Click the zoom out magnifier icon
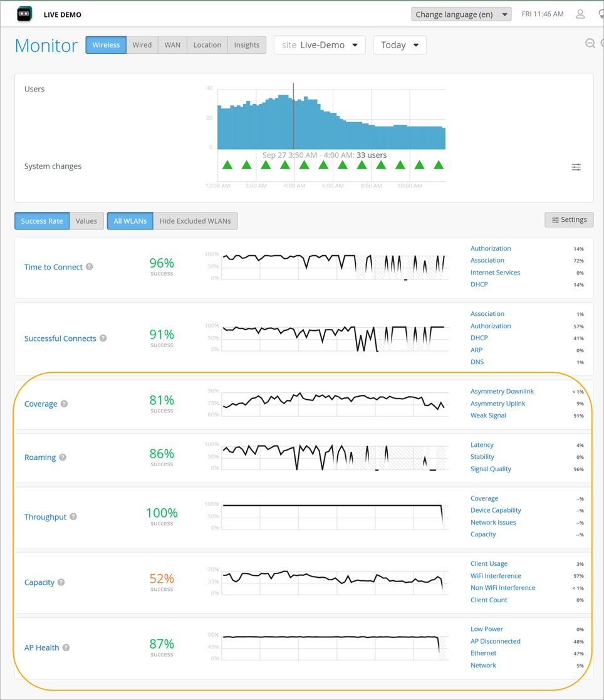Viewport: 604px width, 700px height. pyautogui.click(x=590, y=43)
